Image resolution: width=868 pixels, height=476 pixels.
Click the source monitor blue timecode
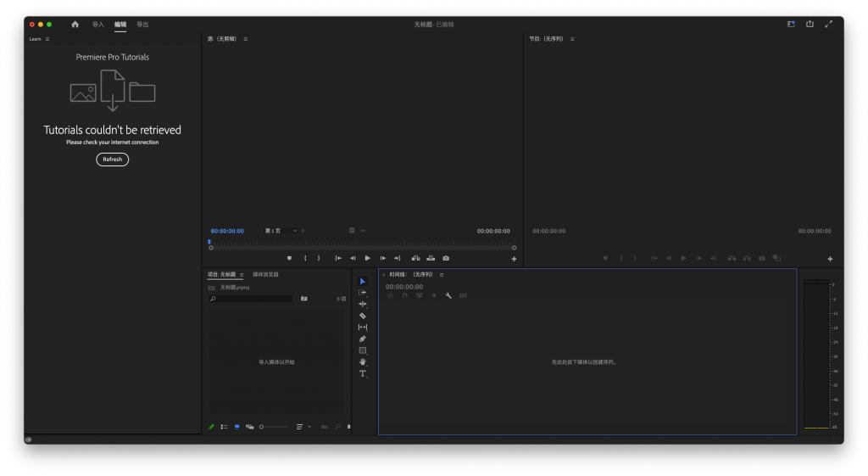point(227,231)
